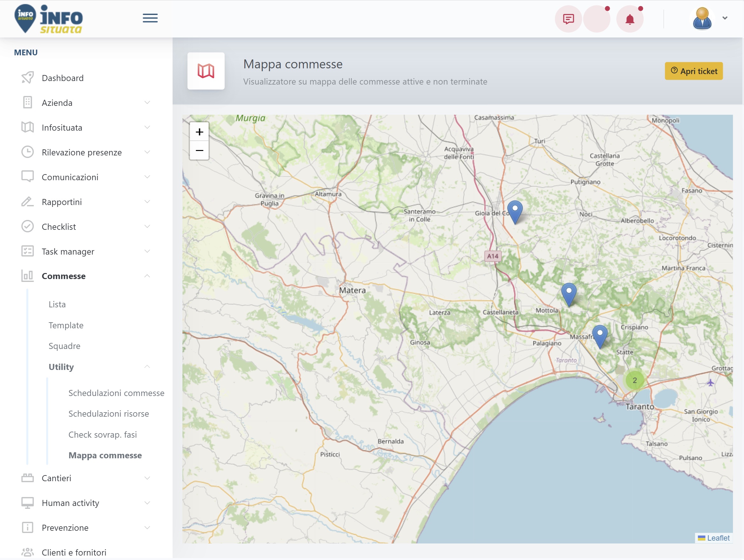Open the notifications bell

(x=630, y=19)
